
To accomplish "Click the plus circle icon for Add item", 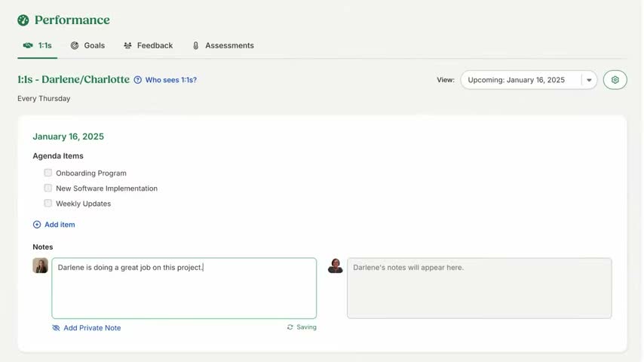I will [x=37, y=224].
